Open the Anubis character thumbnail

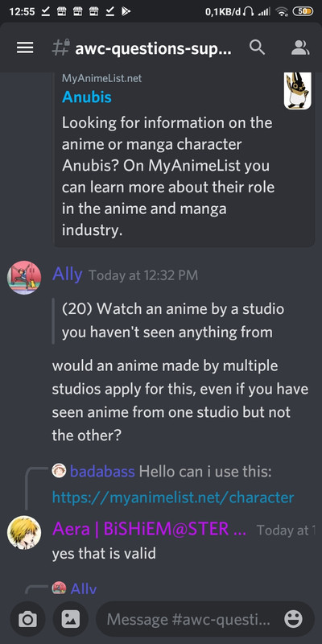297,91
